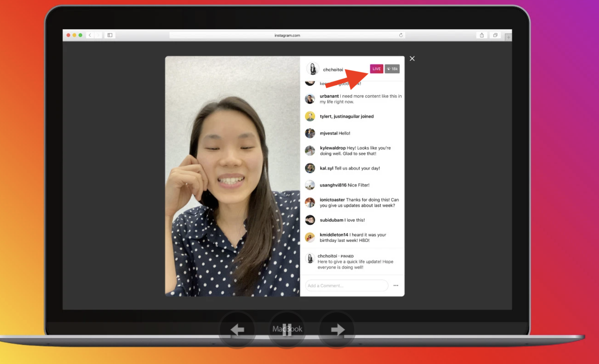Screen dimensions: 599x364
Task: Open the Safari share menu
Action: point(482,35)
